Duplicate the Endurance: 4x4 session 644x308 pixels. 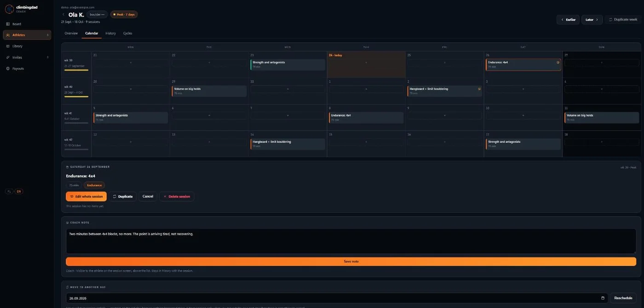click(x=122, y=196)
